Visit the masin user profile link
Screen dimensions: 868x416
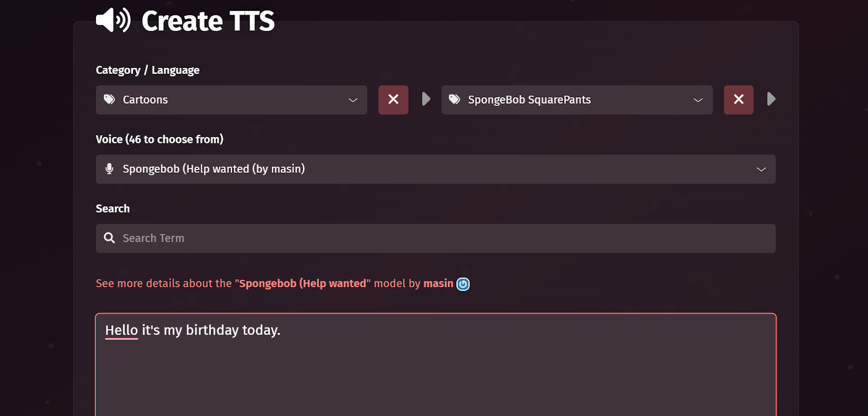tap(438, 283)
